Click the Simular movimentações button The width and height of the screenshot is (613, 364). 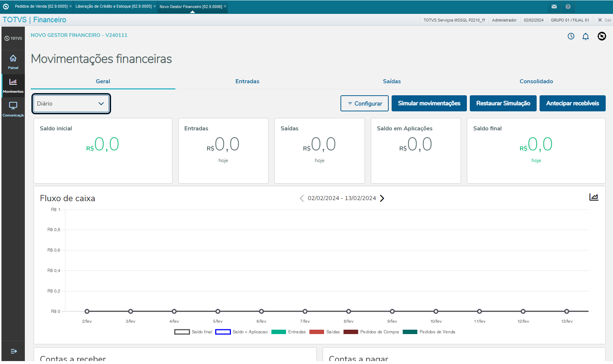click(x=429, y=103)
